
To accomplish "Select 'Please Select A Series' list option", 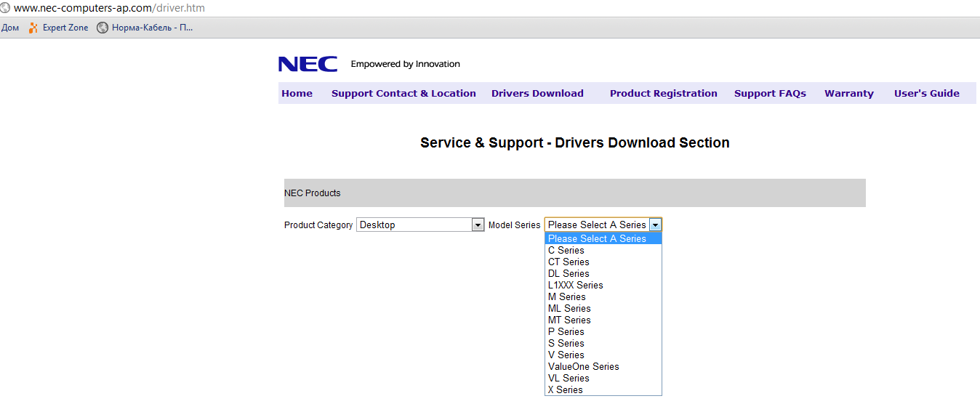I will pos(603,238).
